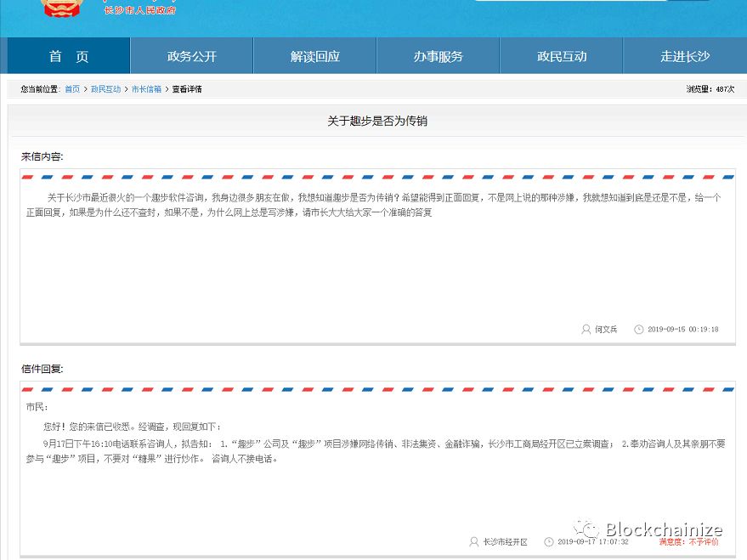The image size is (747, 560).
Task: Click the replier name 长沙市经开区
Action: tap(506, 542)
